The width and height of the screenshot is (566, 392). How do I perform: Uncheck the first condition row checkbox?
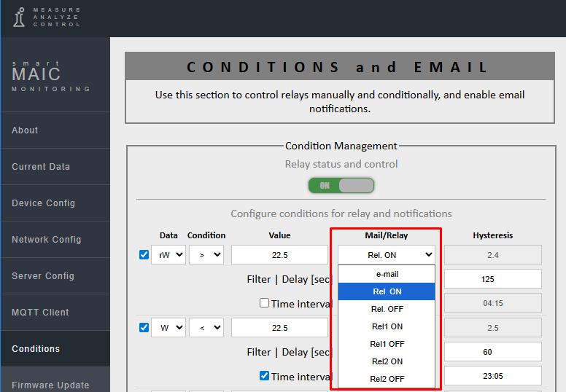144,254
